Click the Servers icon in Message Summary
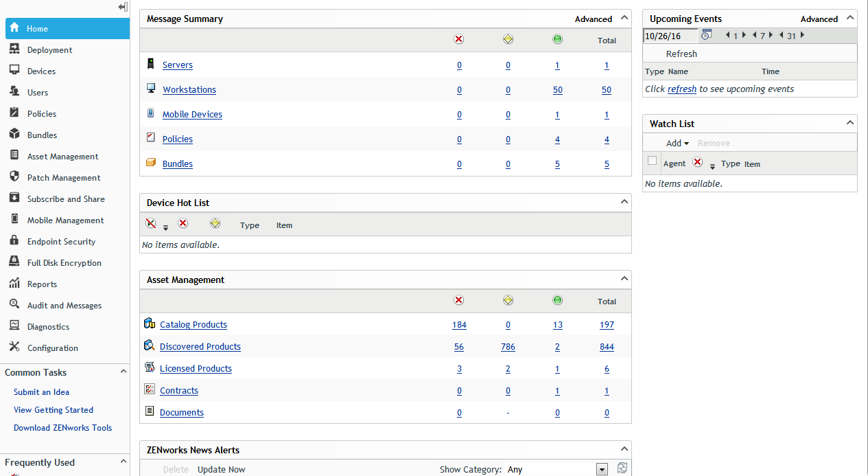868x476 pixels. point(151,65)
